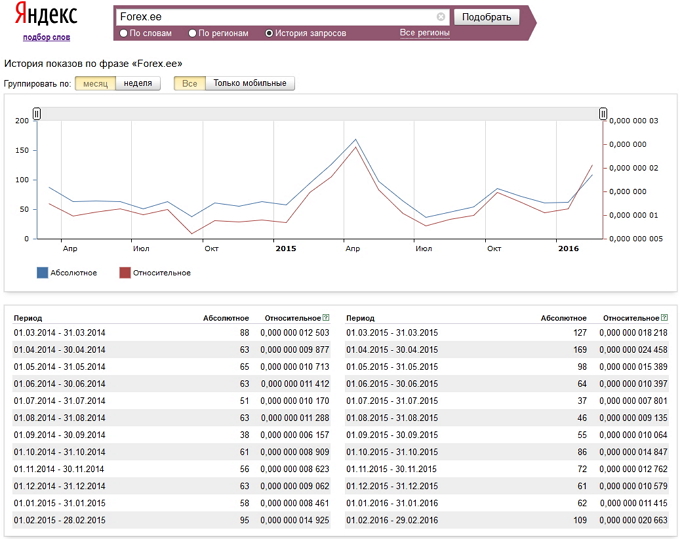The image size is (680, 539).
Task: Click the absolute value '109'
Action: [x=580, y=520]
